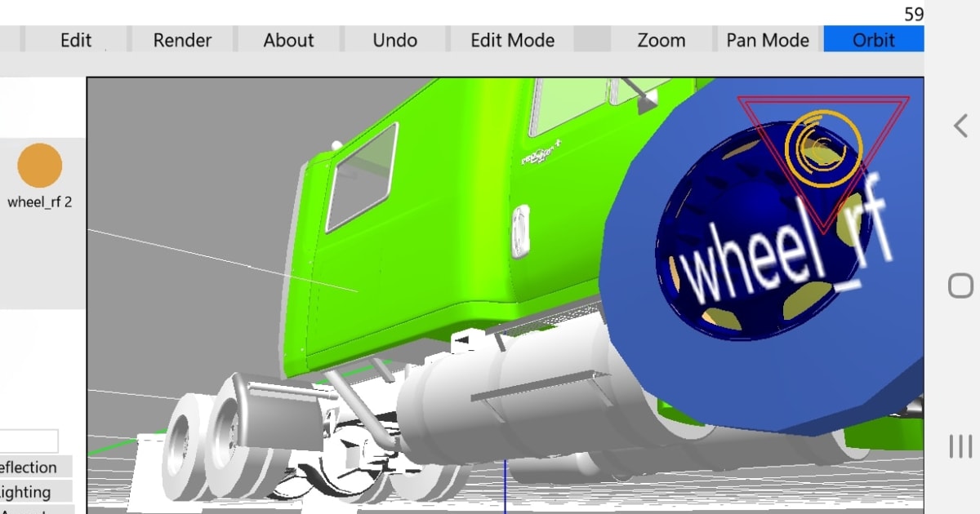Screen dimensions: 980x514
Task: Select the wheel_rf 2 orange material
Action: coord(39,166)
